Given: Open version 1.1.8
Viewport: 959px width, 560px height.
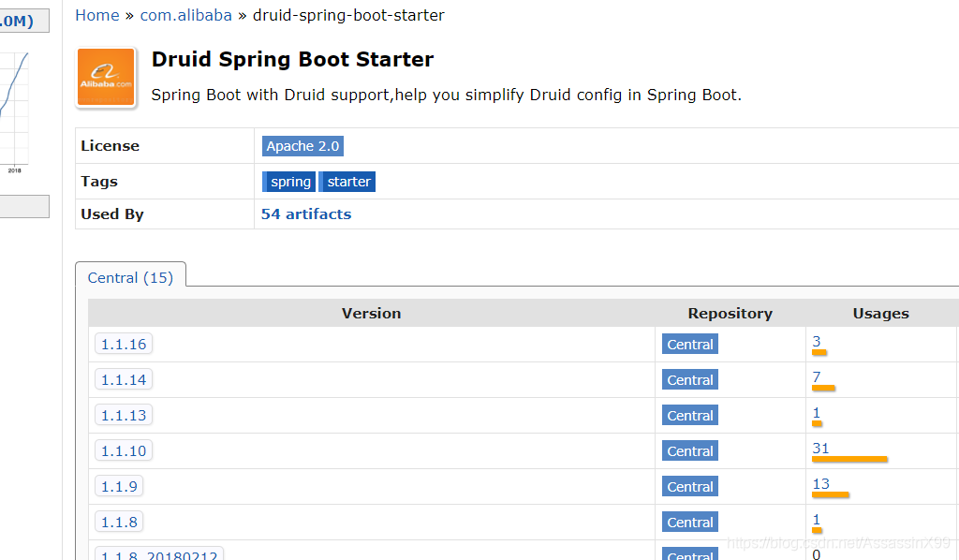Looking at the screenshot, I should (x=119, y=522).
